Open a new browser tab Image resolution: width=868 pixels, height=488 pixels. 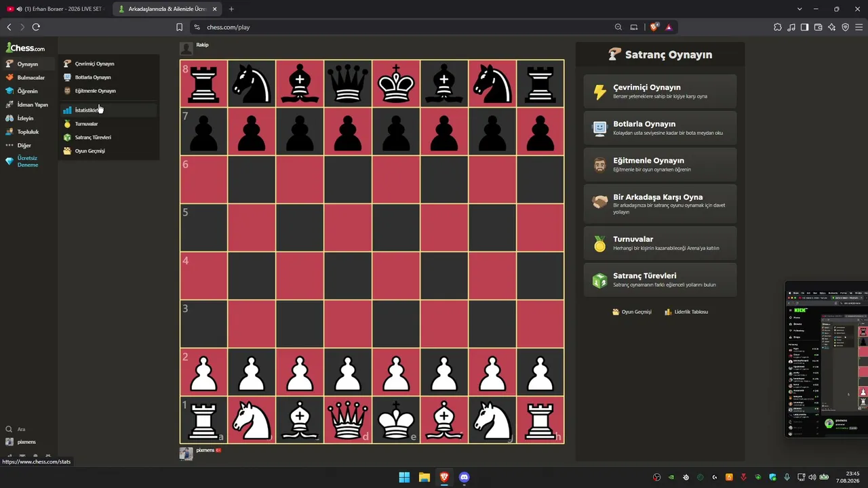231,9
